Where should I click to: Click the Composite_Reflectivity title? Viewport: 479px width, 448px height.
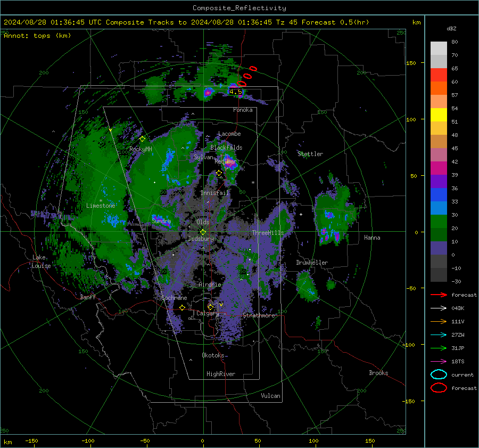pos(240,8)
